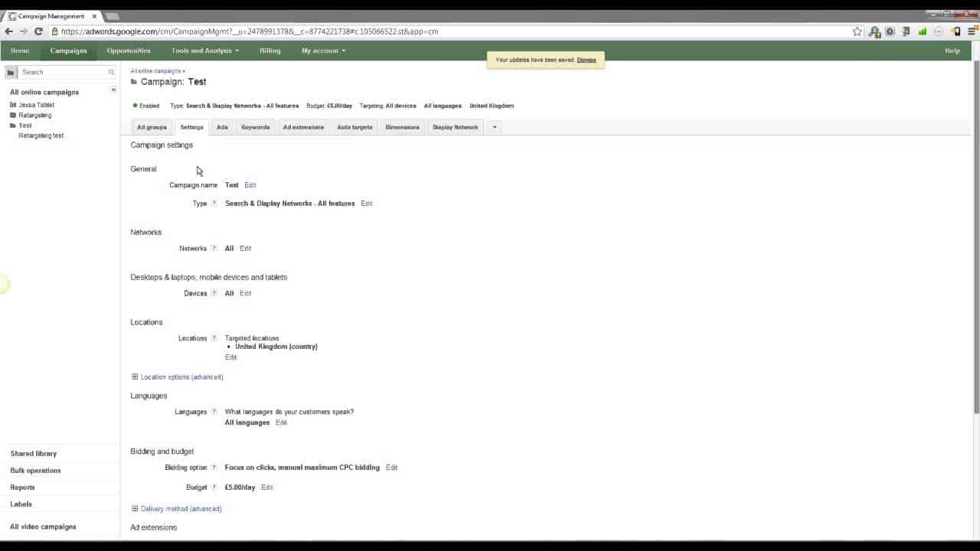
Task: Open Bulk operations in the sidebar
Action: 36,471
